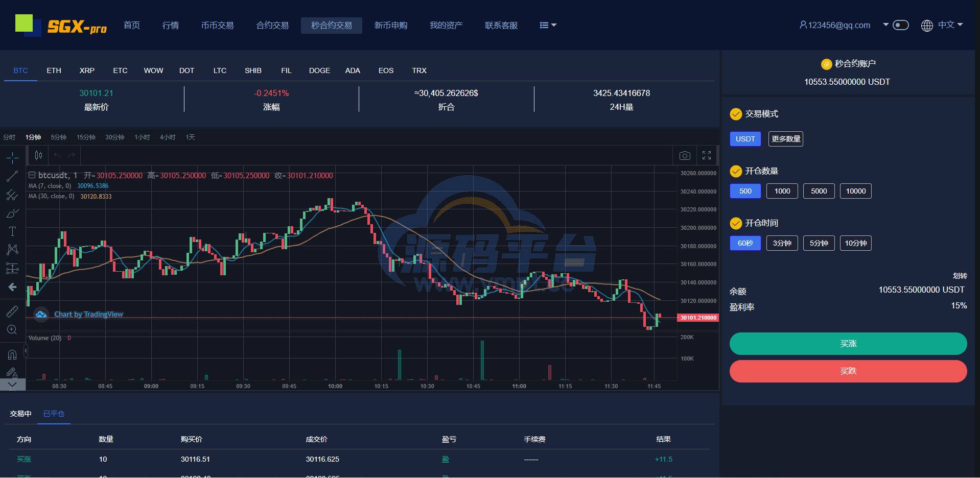Screen dimensions: 980x478
Task: Open the 币币交易 nav item
Action: coord(218,25)
